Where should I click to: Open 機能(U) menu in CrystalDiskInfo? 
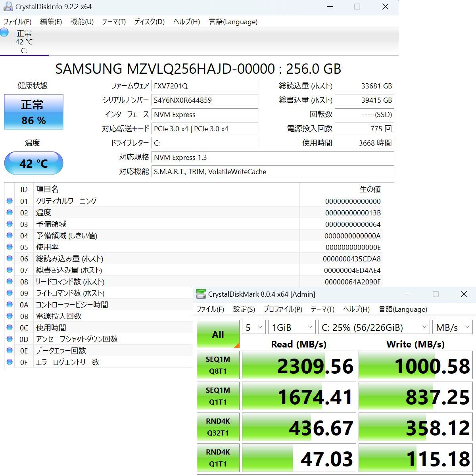(82, 22)
